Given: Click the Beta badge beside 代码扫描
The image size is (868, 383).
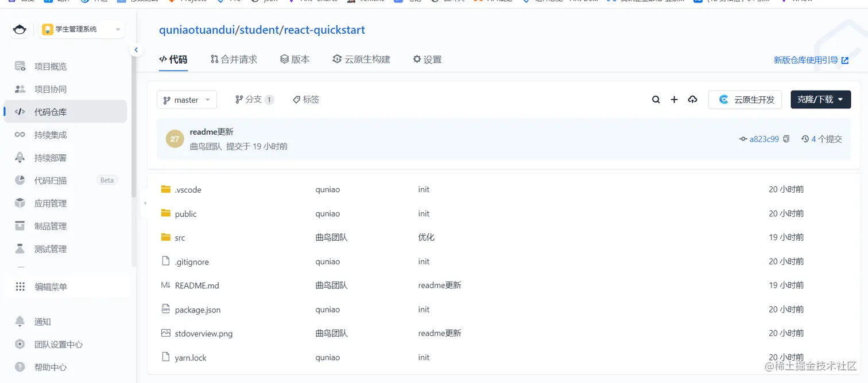Looking at the screenshot, I should [107, 180].
